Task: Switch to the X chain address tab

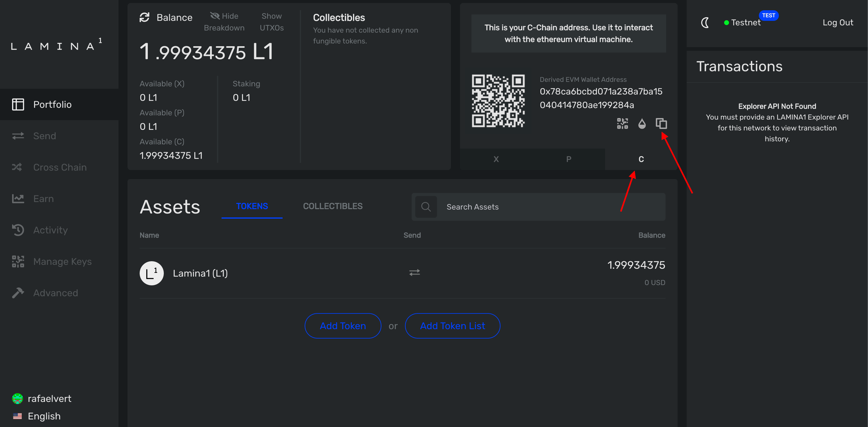Action: (x=496, y=159)
